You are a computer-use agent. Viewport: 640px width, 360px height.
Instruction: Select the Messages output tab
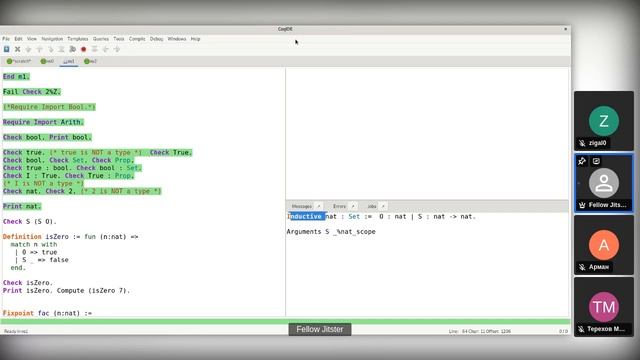(x=302, y=207)
